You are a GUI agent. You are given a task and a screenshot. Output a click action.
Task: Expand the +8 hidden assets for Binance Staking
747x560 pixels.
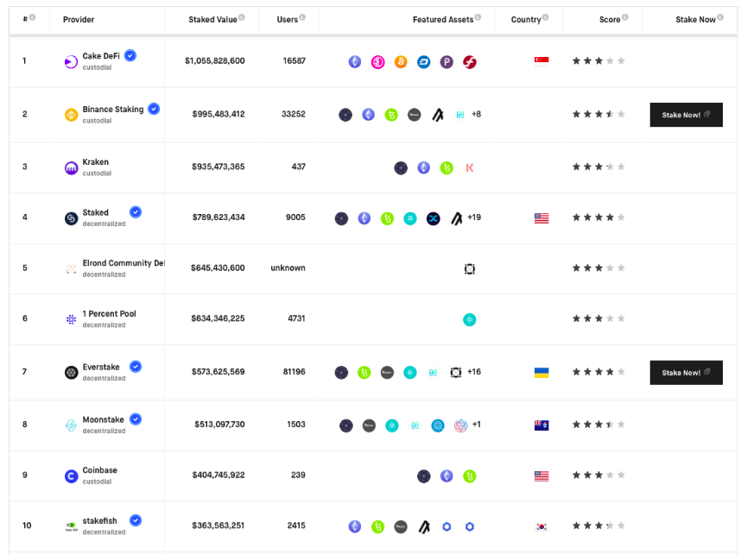click(x=474, y=113)
